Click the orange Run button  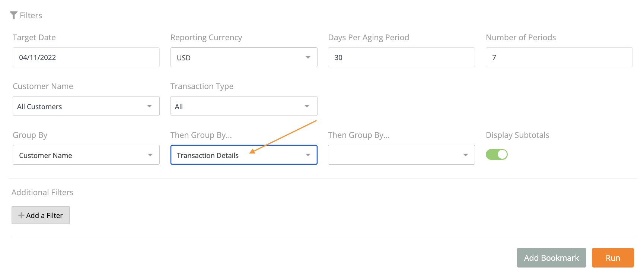[x=613, y=258]
